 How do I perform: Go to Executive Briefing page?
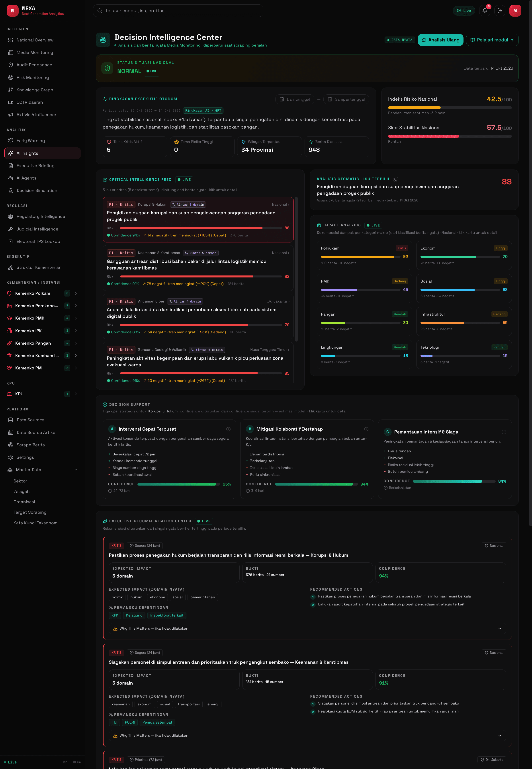tap(42, 166)
